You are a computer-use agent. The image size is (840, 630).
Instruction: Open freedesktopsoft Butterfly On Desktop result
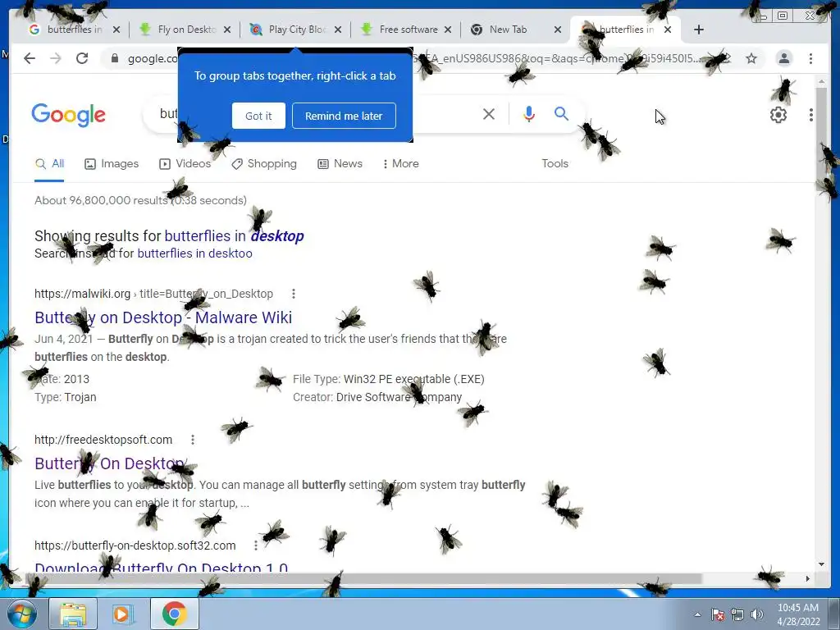click(x=109, y=463)
